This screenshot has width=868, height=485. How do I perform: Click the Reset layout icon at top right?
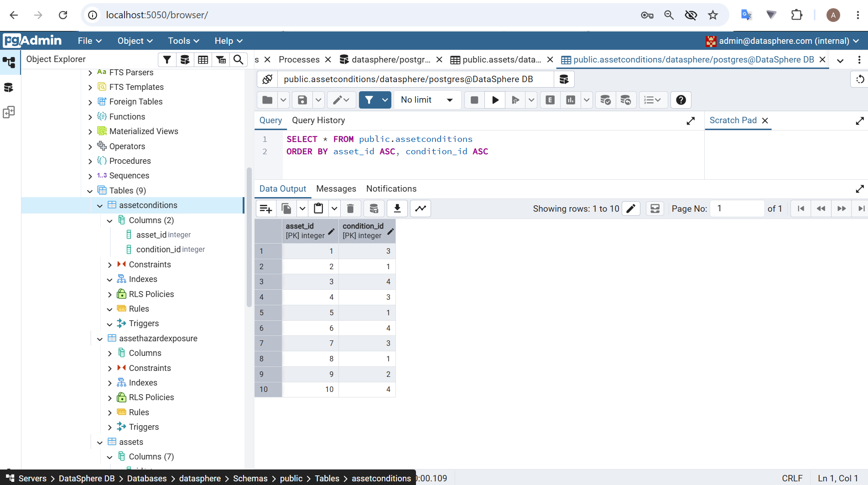pos(860,79)
